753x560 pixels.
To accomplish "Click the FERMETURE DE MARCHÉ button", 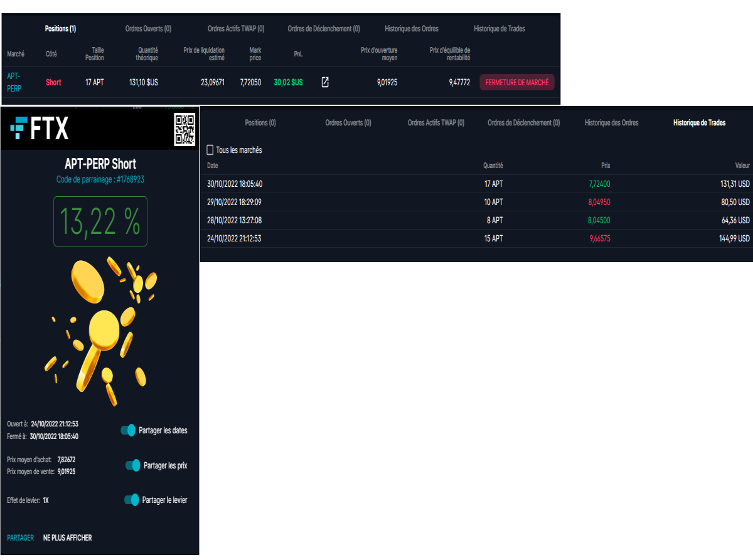I will click(x=517, y=82).
